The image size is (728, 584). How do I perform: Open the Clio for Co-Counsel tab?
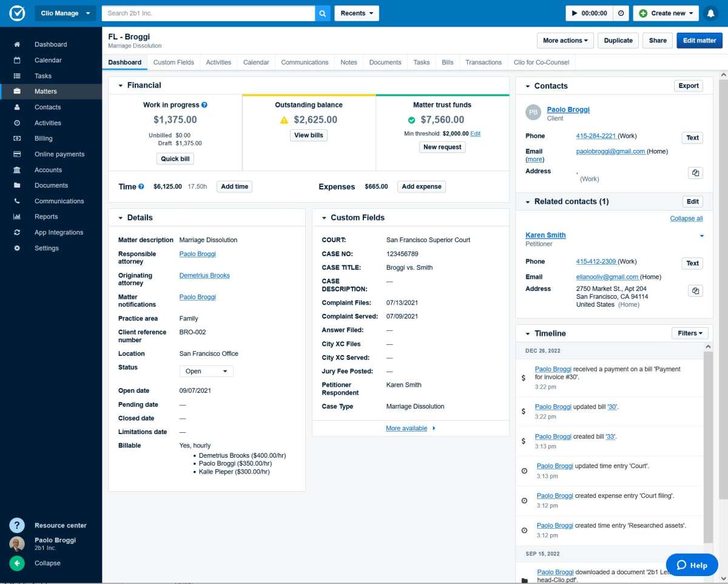541,61
